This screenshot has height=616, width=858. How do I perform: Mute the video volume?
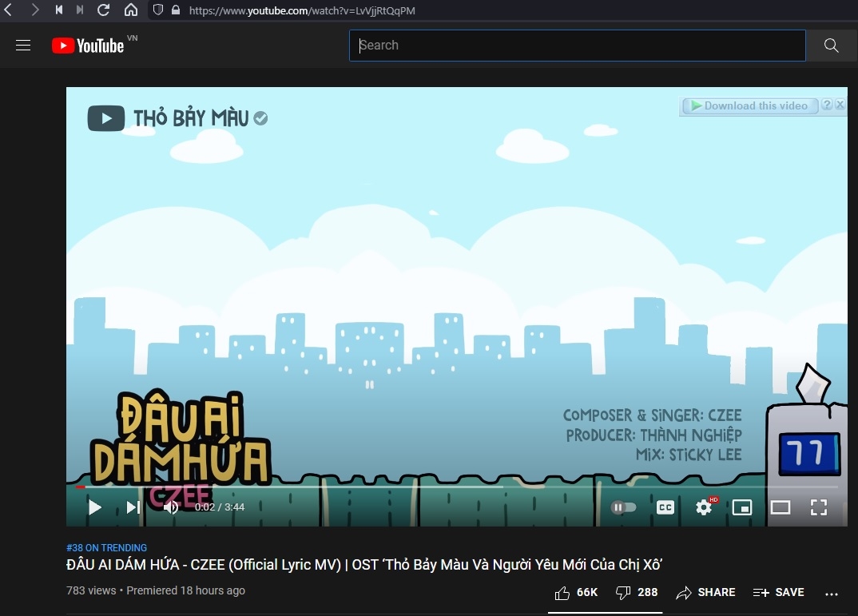pyautogui.click(x=171, y=507)
